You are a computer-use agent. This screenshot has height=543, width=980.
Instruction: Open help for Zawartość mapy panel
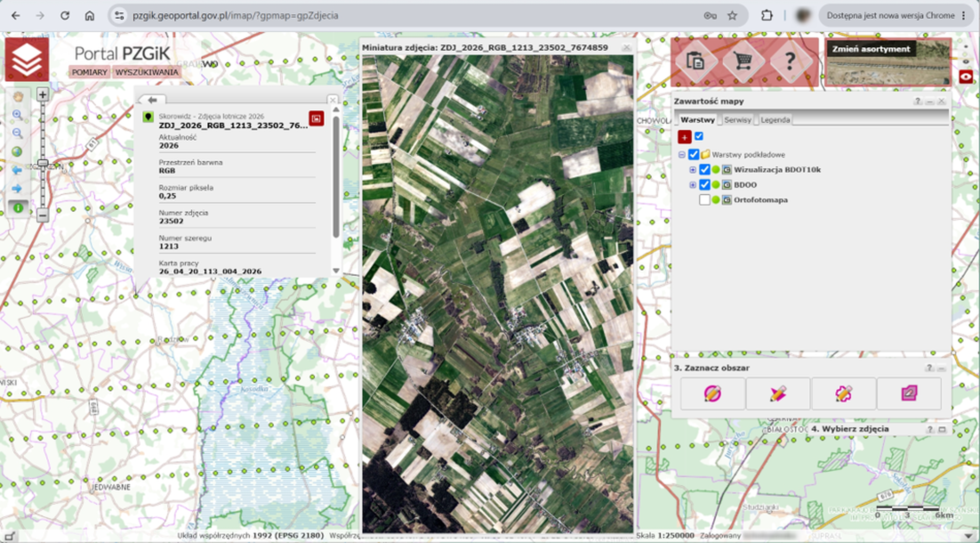coord(918,101)
